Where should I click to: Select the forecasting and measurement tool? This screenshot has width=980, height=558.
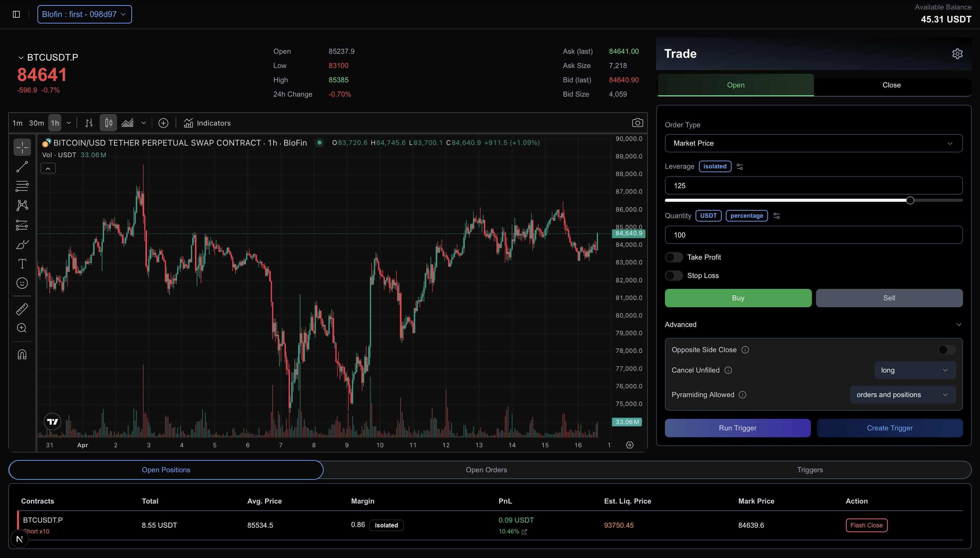(x=22, y=225)
